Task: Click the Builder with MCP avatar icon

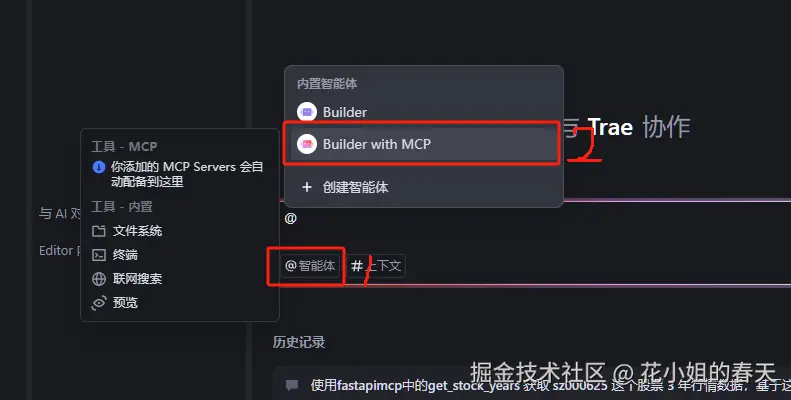Action: pyautogui.click(x=307, y=144)
